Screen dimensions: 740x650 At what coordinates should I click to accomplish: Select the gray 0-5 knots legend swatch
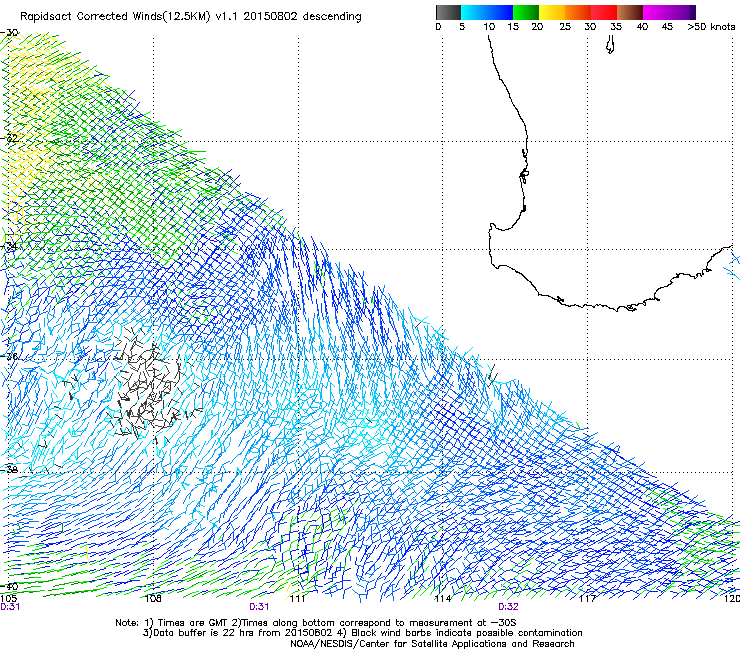pos(448,12)
